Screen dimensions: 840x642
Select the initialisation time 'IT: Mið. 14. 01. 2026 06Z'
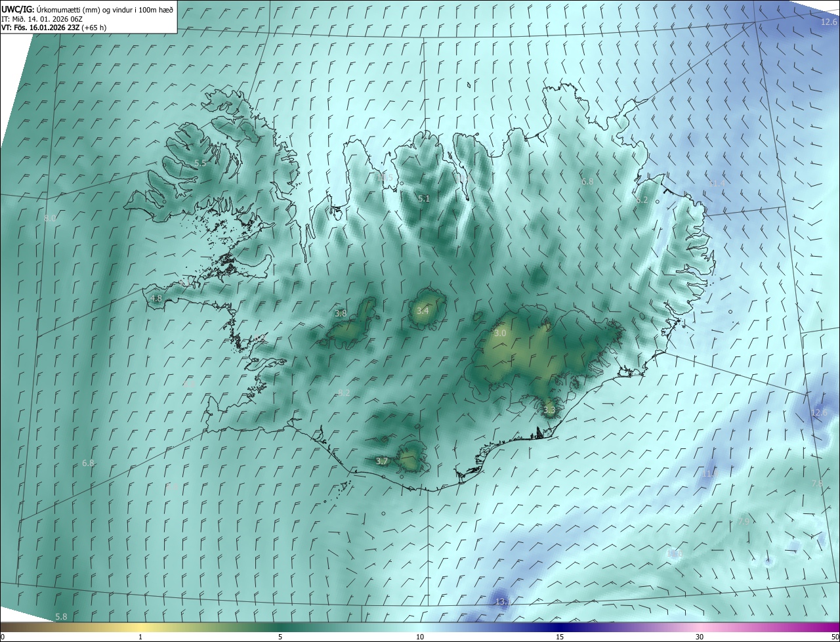[x=42, y=18]
